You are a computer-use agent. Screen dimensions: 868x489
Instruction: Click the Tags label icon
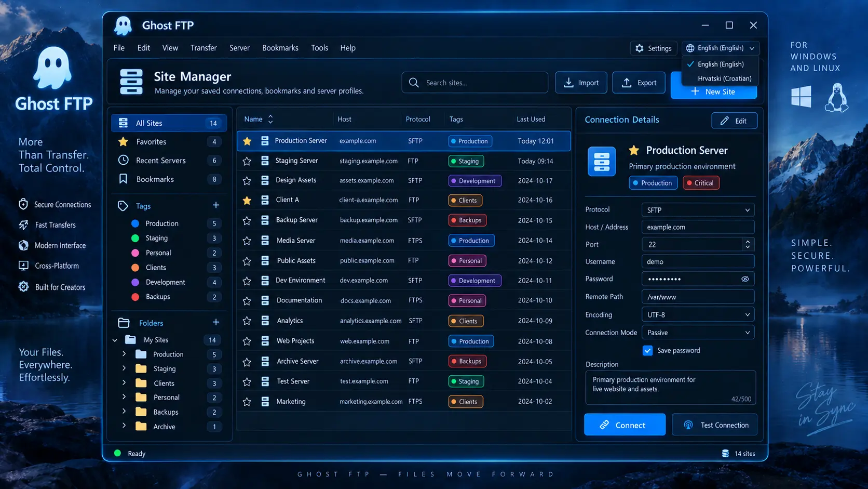coord(123,206)
